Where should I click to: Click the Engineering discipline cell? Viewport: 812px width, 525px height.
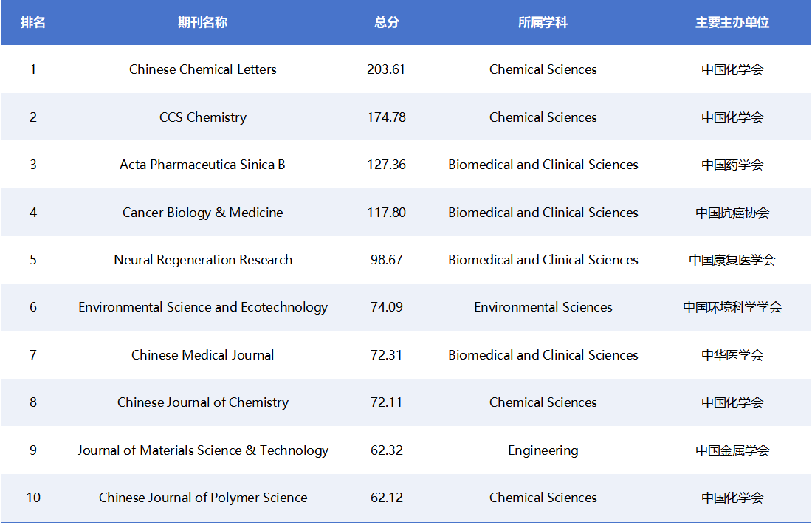pos(543,450)
